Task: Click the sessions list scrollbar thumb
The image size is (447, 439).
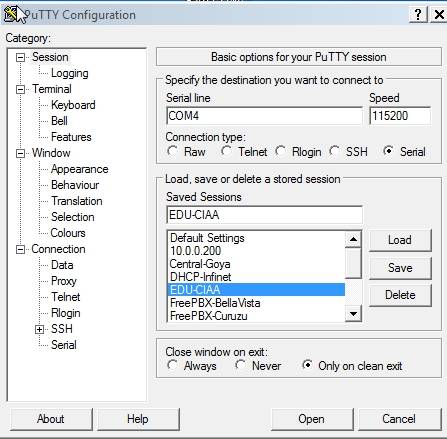Action: pos(353,263)
